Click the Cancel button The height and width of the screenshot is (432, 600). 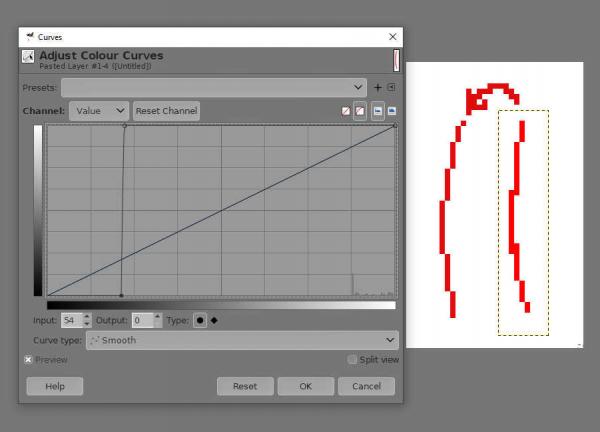366,386
